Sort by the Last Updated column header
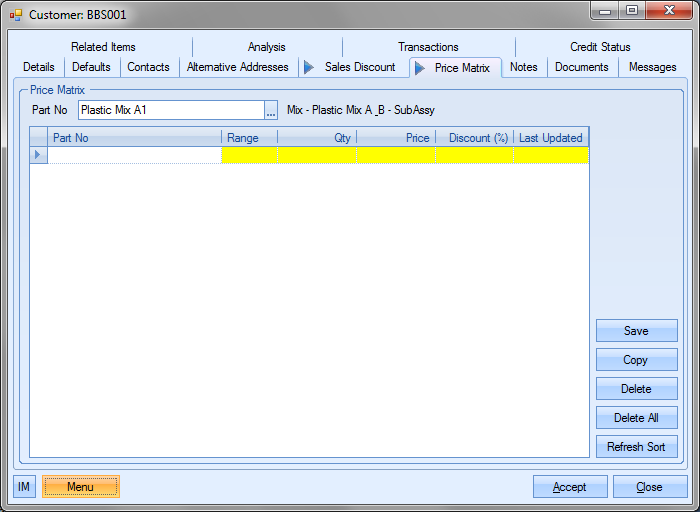Viewport: 700px width, 512px height. pos(550,138)
